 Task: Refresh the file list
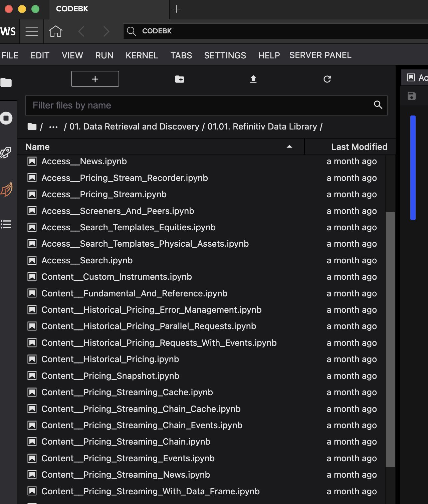pyautogui.click(x=327, y=79)
